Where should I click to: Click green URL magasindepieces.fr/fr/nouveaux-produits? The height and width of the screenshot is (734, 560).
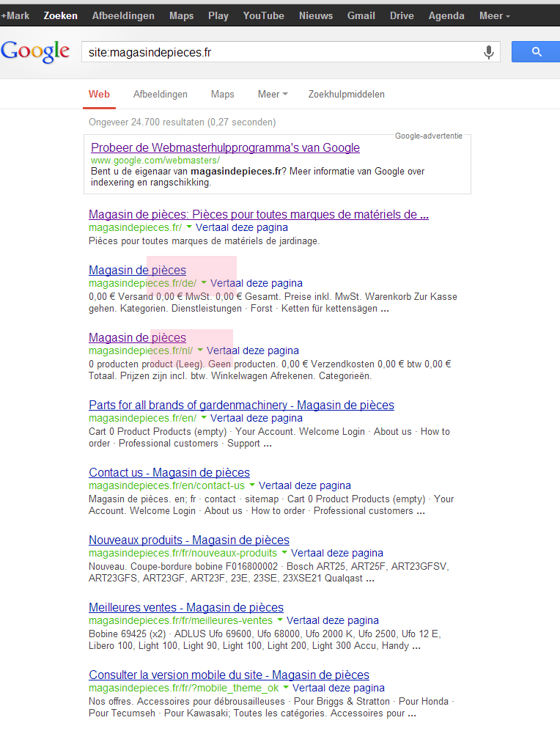click(x=183, y=553)
